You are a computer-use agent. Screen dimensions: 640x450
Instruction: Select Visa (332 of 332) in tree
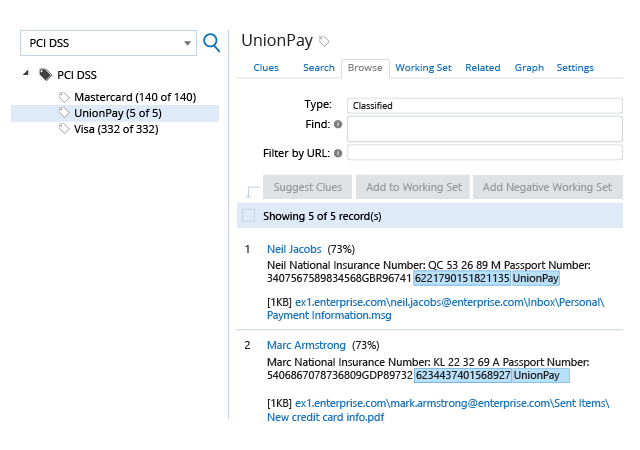(116, 129)
